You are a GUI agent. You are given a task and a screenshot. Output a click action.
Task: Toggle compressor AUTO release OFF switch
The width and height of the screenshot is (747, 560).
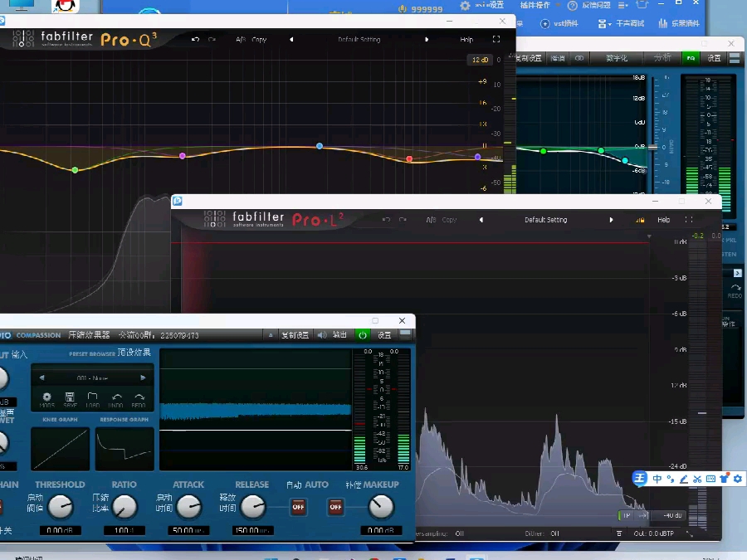298,507
